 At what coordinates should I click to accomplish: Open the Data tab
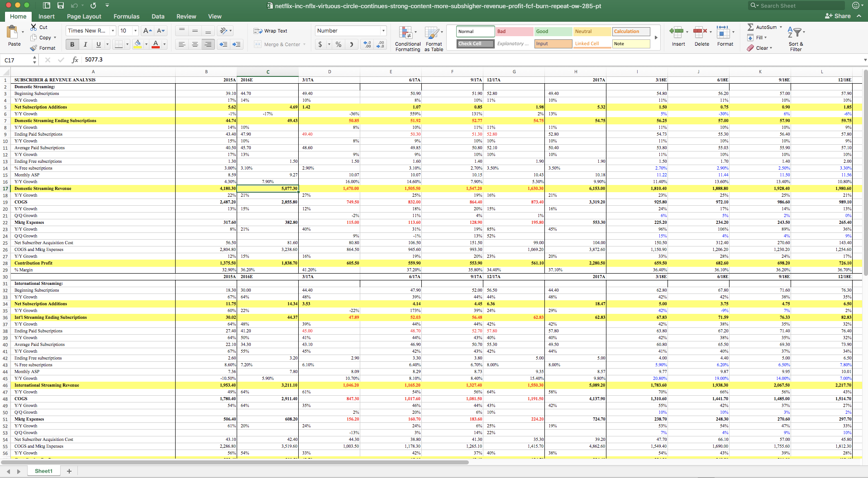click(158, 16)
